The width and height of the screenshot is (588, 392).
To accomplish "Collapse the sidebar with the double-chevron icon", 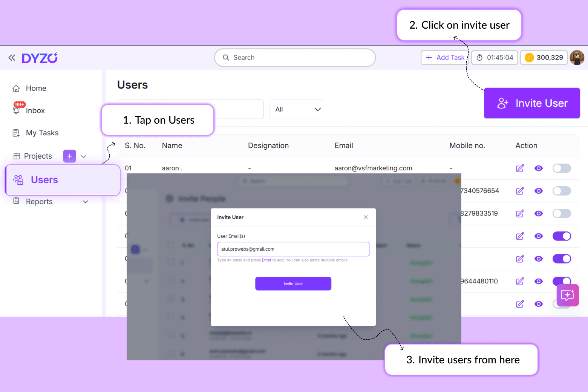I will 12,58.
